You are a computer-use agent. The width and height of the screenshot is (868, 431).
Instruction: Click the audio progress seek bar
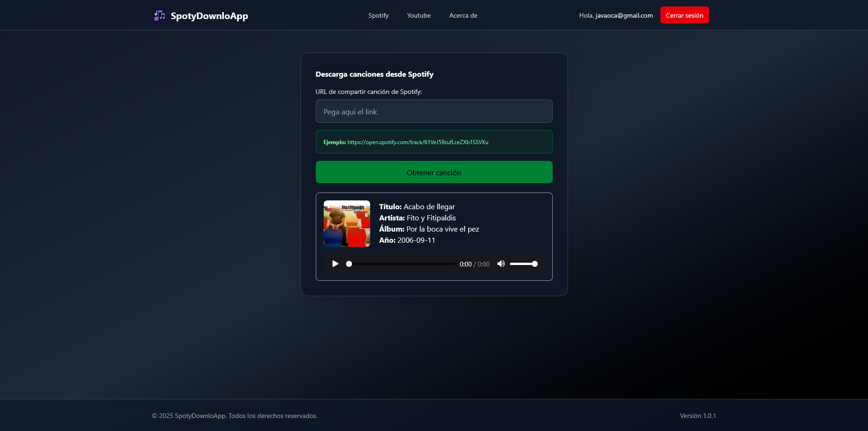pyautogui.click(x=401, y=264)
